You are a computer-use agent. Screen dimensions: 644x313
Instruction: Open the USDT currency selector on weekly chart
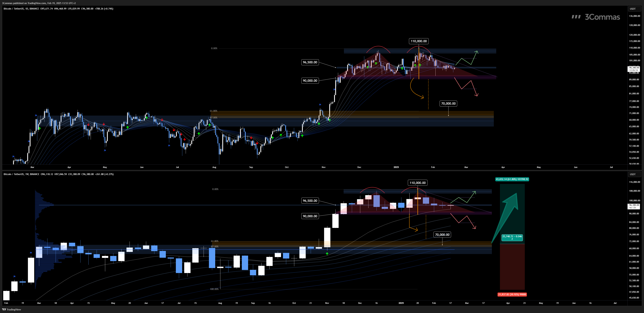(x=634, y=174)
